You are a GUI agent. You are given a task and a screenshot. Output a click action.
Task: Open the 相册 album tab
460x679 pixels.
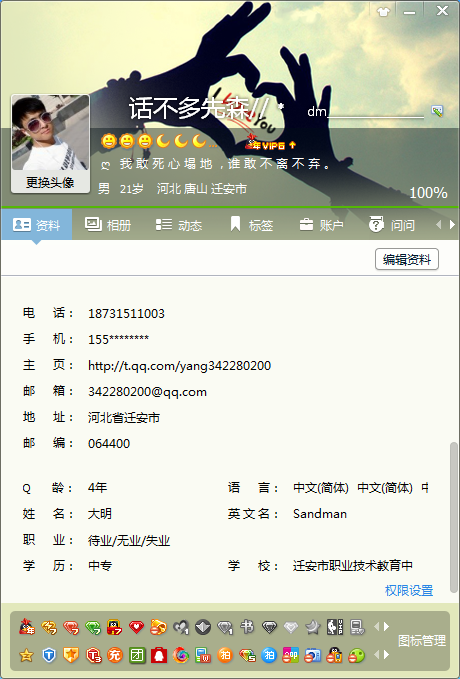click(108, 225)
